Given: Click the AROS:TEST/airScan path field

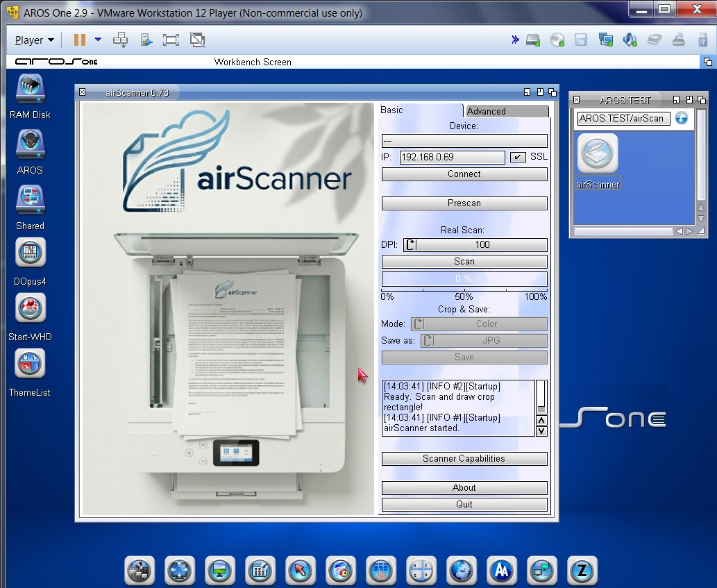Looking at the screenshot, I should point(623,119).
